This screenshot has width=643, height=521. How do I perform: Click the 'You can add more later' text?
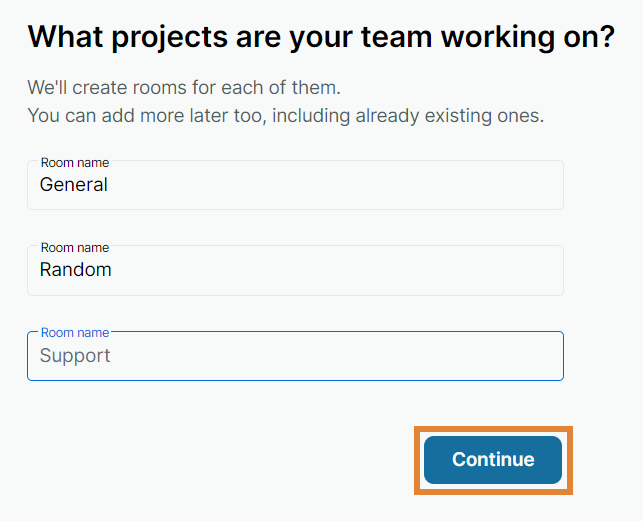(x=285, y=115)
